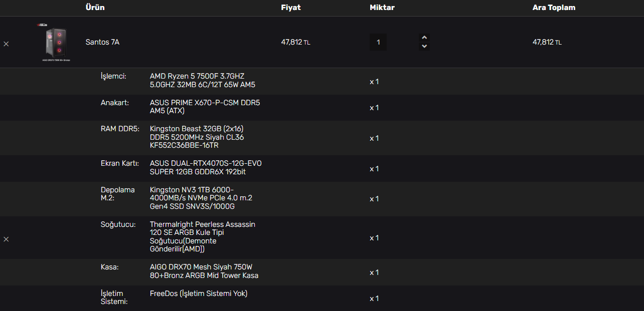This screenshot has height=311, width=644.
Task: Click the quantity input field showing 1
Action: click(378, 43)
